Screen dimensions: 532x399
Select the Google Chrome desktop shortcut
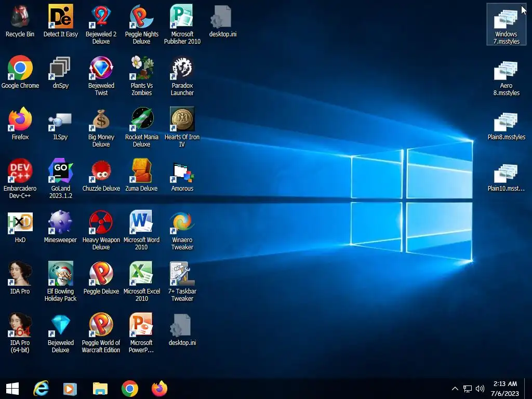20,72
